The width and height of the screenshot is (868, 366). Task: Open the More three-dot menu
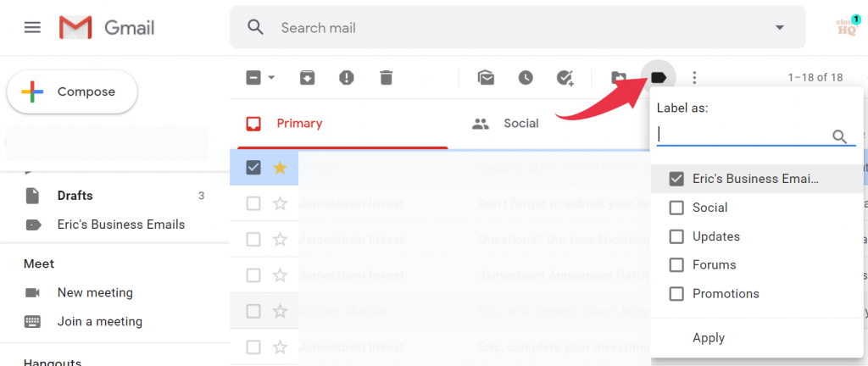pos(694,78)
